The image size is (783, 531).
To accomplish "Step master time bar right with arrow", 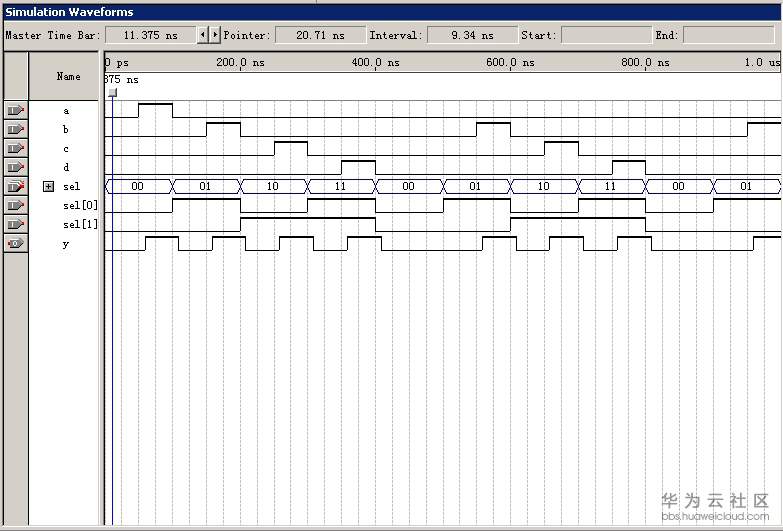I will click(x=215, y=35).
